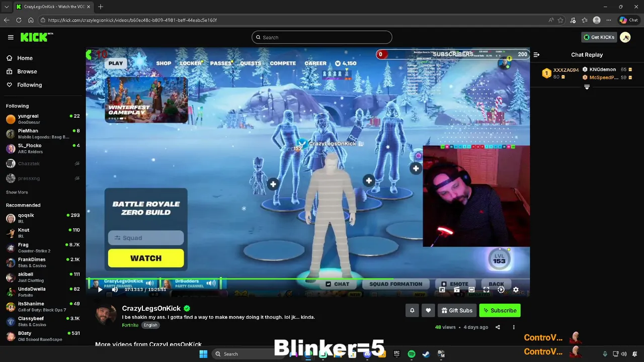The image size is (644, 362).
Task: Click the browser home icon
Action: [31, 20]
